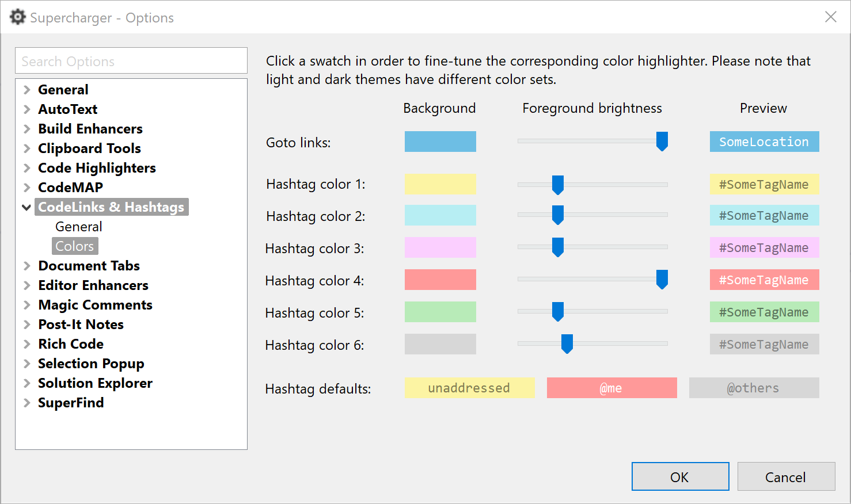Click Hashtag color 3 brightness slider thumb
The image size is (851, 504).
558,247
